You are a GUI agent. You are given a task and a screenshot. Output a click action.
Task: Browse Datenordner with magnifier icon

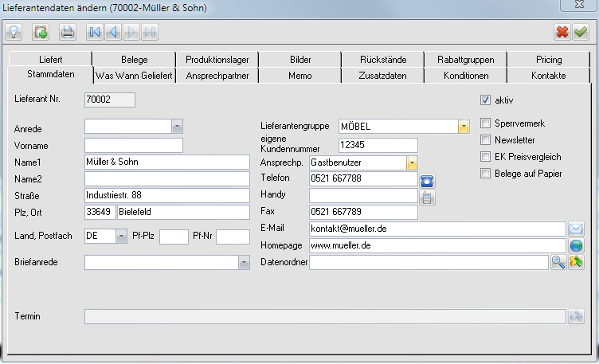tap(558, 262)
